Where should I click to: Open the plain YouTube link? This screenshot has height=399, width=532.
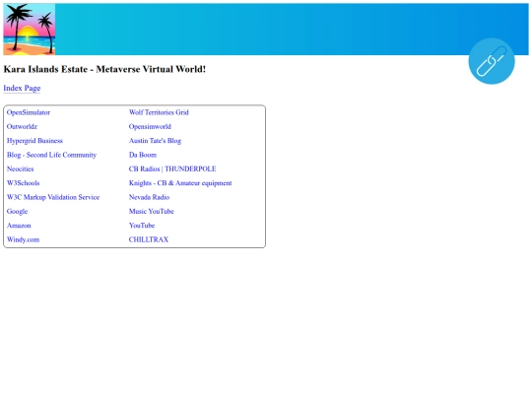click(142, 226)
